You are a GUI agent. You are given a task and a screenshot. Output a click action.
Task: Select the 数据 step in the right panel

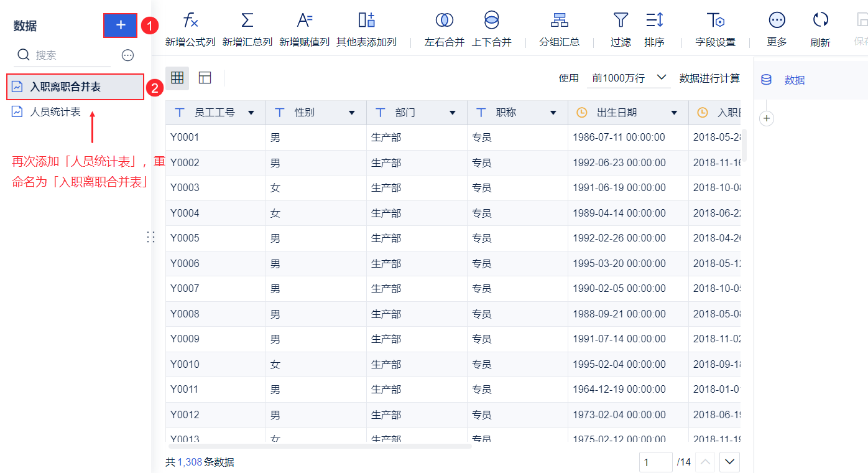point(811,80)
